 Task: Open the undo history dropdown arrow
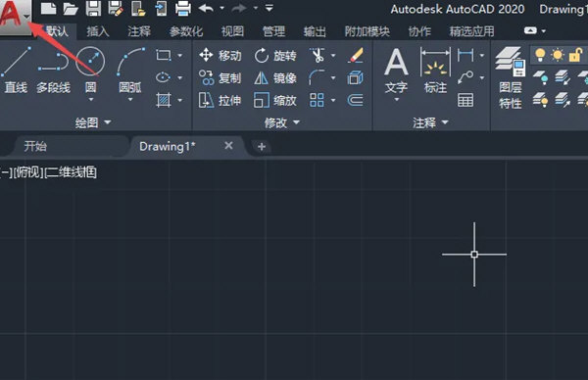(x=222, y=8)
